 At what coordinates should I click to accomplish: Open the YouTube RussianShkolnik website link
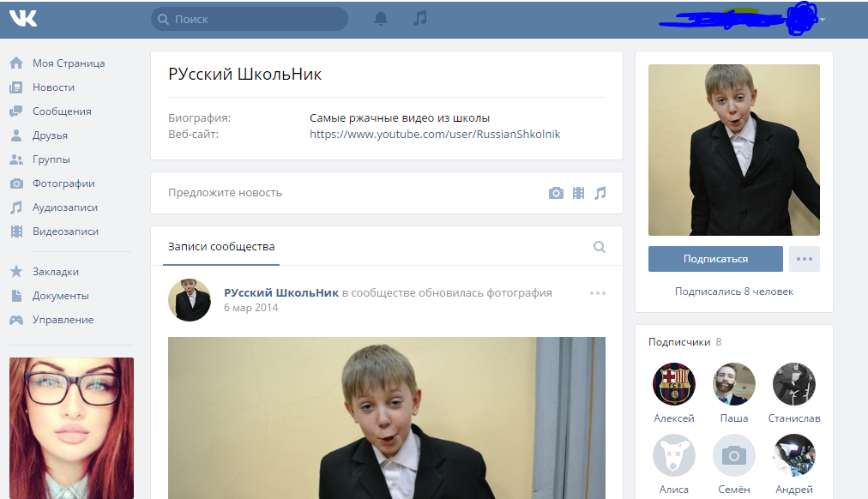tap(435, 134)
